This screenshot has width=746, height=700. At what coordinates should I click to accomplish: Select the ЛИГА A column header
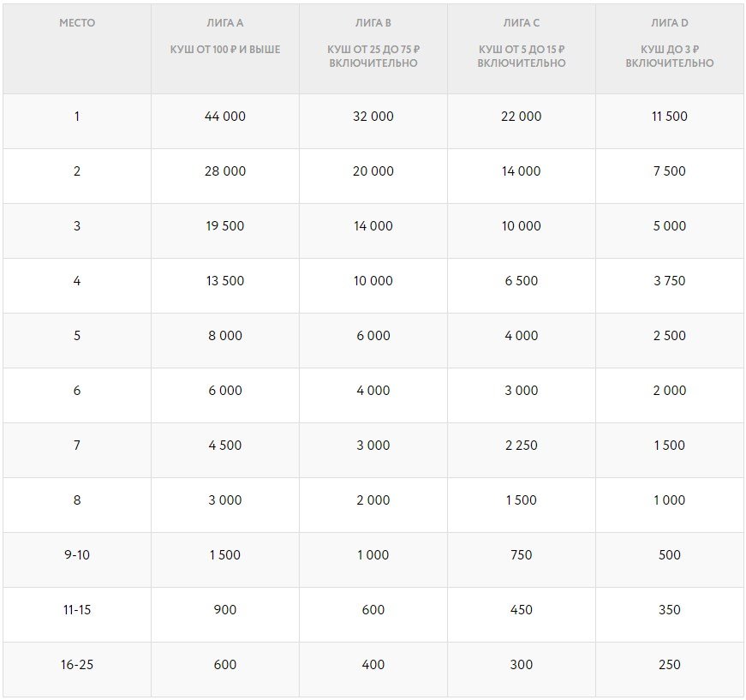click(224, 23)
